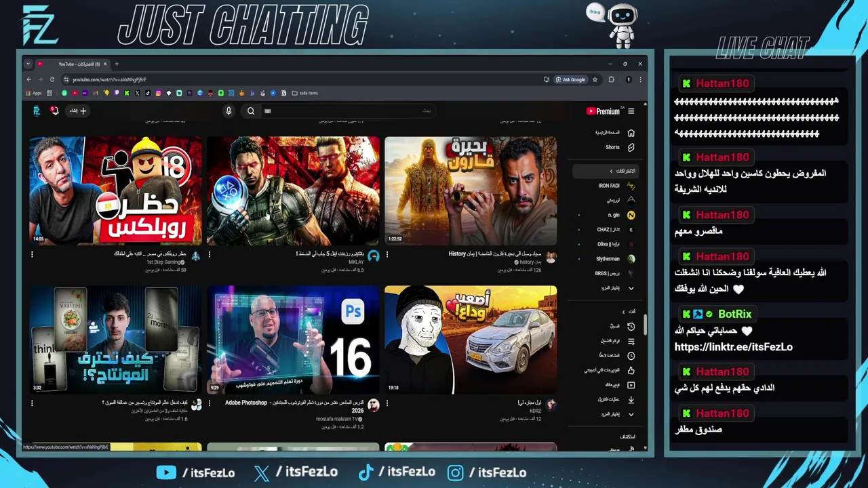Open the KDRZ channel link

(536, 411)
